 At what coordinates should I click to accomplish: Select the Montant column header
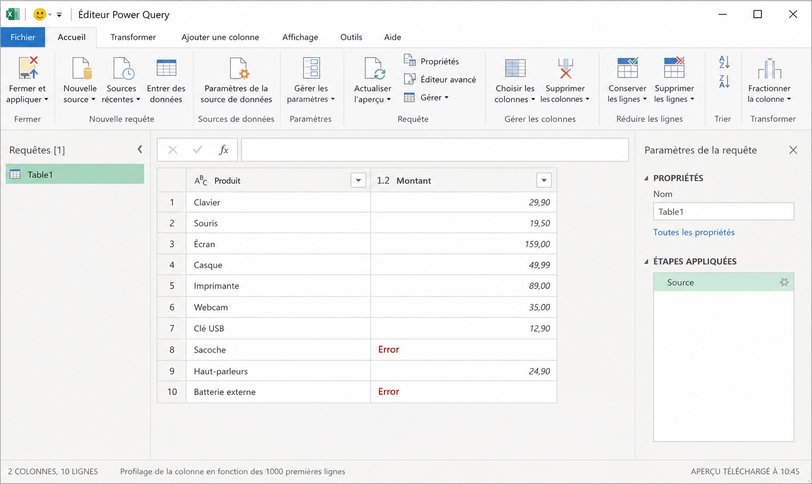coord(463,180)
